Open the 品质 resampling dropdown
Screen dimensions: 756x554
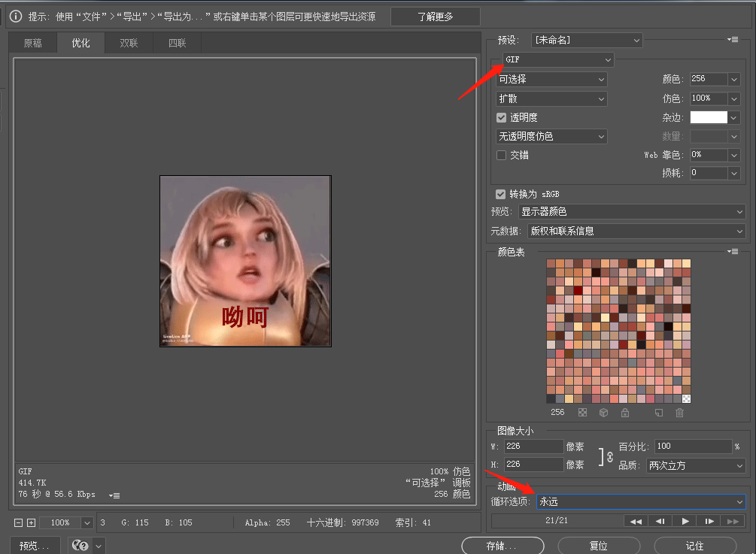pyautogui.click(x=696, y=465)
